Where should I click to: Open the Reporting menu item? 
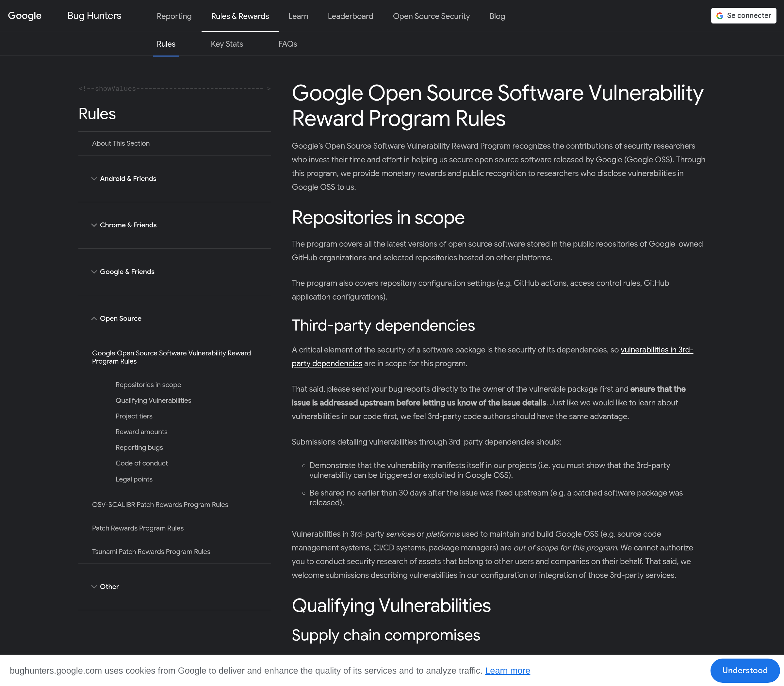click(x=174, y=16)
